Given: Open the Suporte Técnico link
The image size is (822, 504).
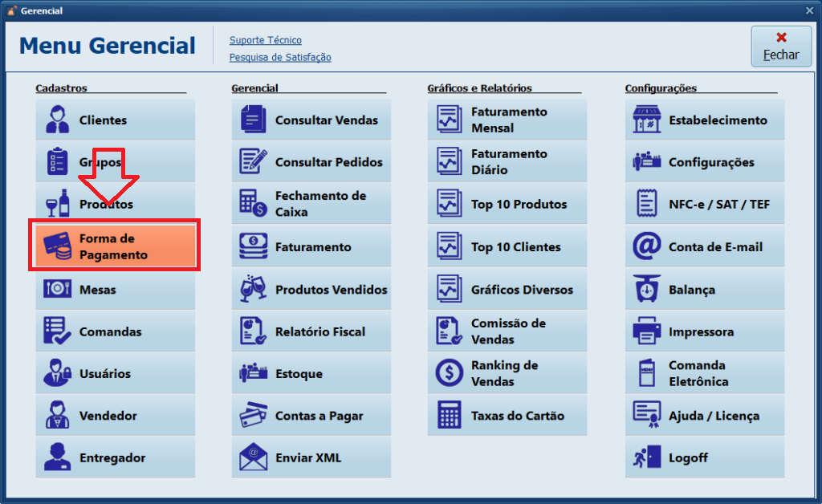Looking at the screenshot, I should 265,40.
